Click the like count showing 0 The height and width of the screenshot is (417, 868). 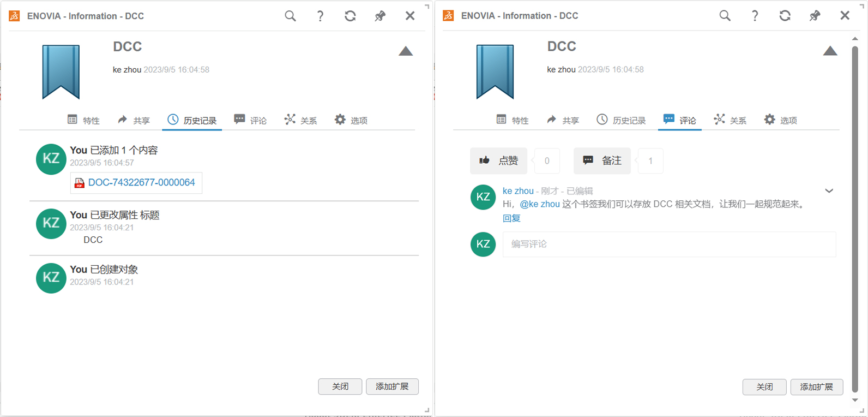(x=547, y=161)
